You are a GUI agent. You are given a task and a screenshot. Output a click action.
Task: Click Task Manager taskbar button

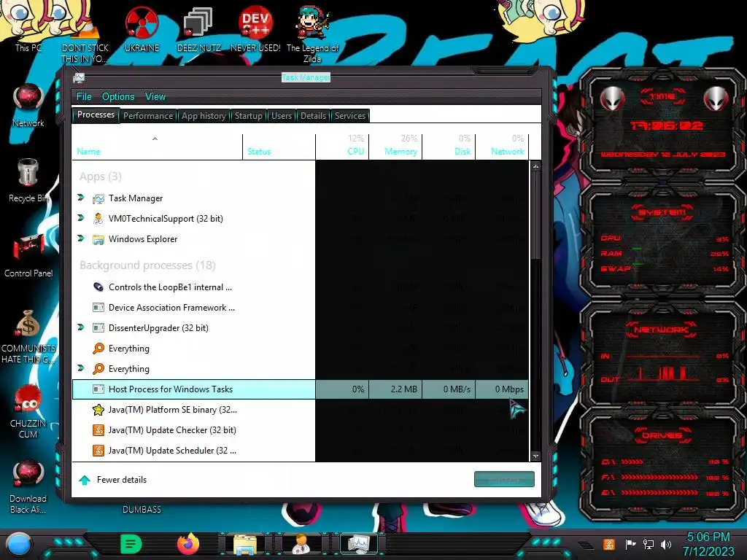point(358,544)
